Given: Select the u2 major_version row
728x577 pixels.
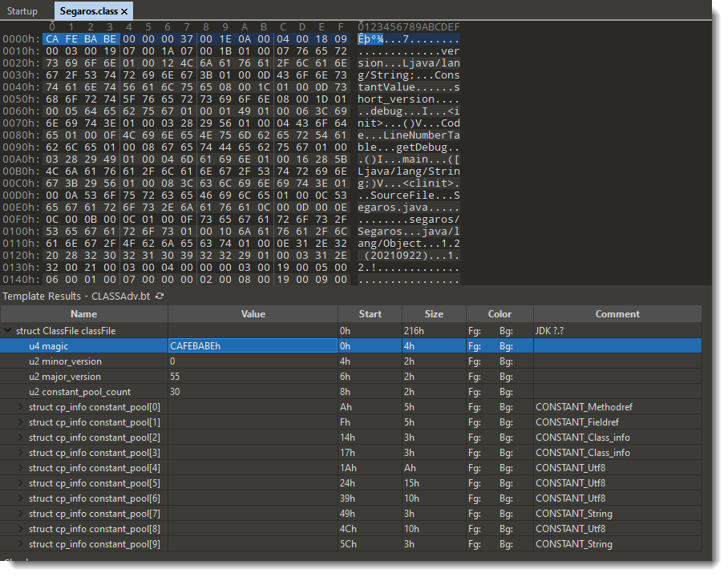Looking at the screenshot, I should [65, 377].
